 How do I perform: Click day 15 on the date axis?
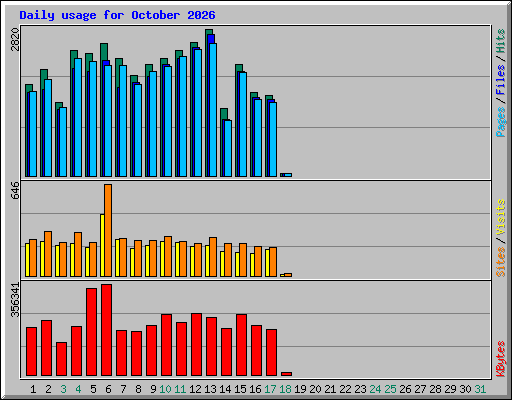tap(240, 389)
